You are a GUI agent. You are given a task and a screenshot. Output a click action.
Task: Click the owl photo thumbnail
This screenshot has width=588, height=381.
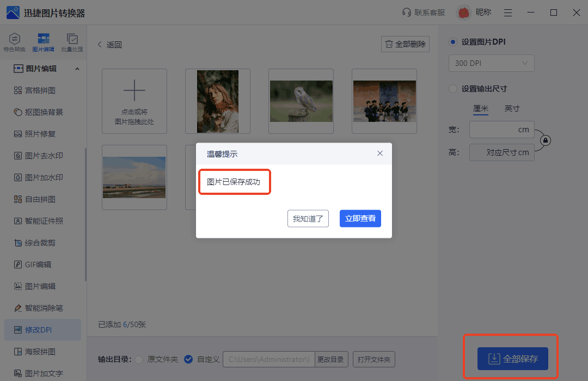[x=301, y=101]
